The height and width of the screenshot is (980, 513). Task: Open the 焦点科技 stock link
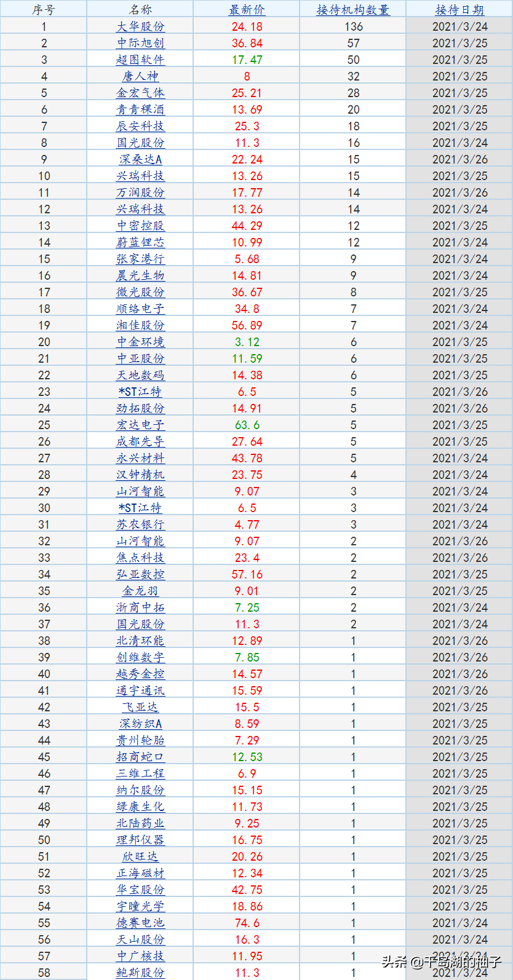(x=140, y=558)
